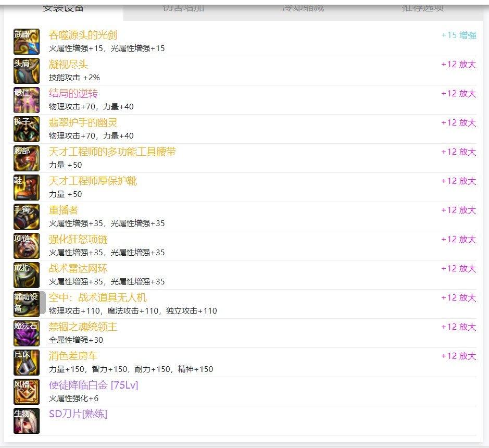Open 天才工程师的多功能工具腰带 item link
Viewport: 489px width, 448px height.
[112, 152]
